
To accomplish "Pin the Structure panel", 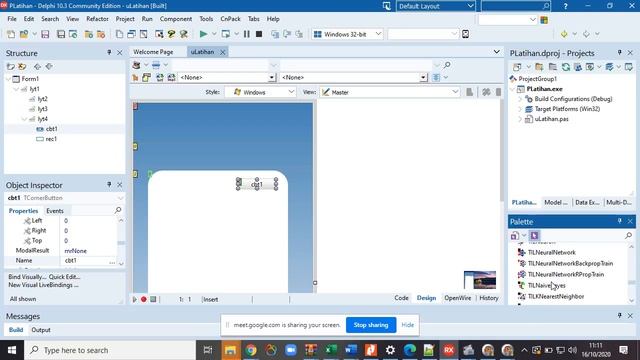I will pyautogui.click(x=109, y=53).
